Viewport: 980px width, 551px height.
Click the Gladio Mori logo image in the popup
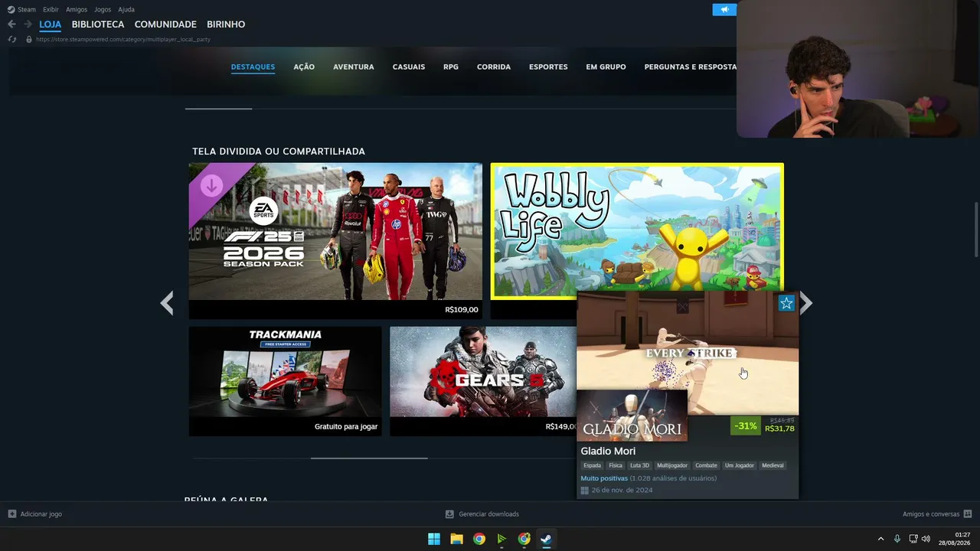pyautogui.click(x=632, y=416)
